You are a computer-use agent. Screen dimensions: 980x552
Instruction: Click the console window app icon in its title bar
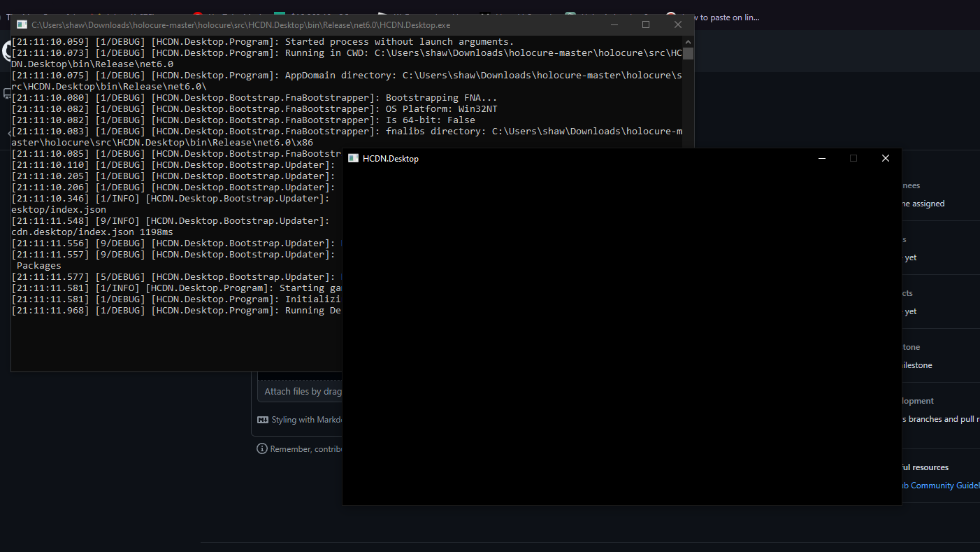(22, 24)
